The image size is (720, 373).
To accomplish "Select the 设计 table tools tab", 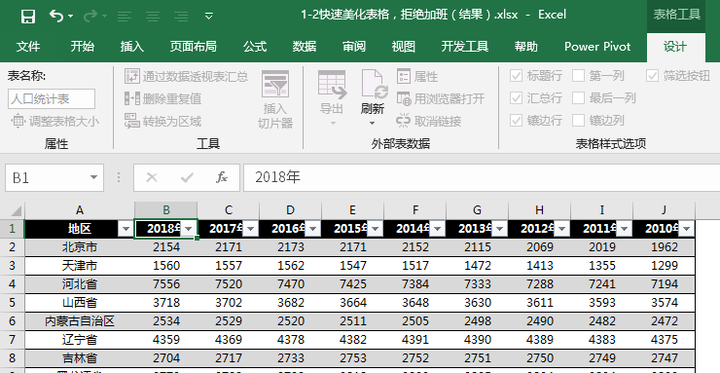I will [x=675, y=46].
